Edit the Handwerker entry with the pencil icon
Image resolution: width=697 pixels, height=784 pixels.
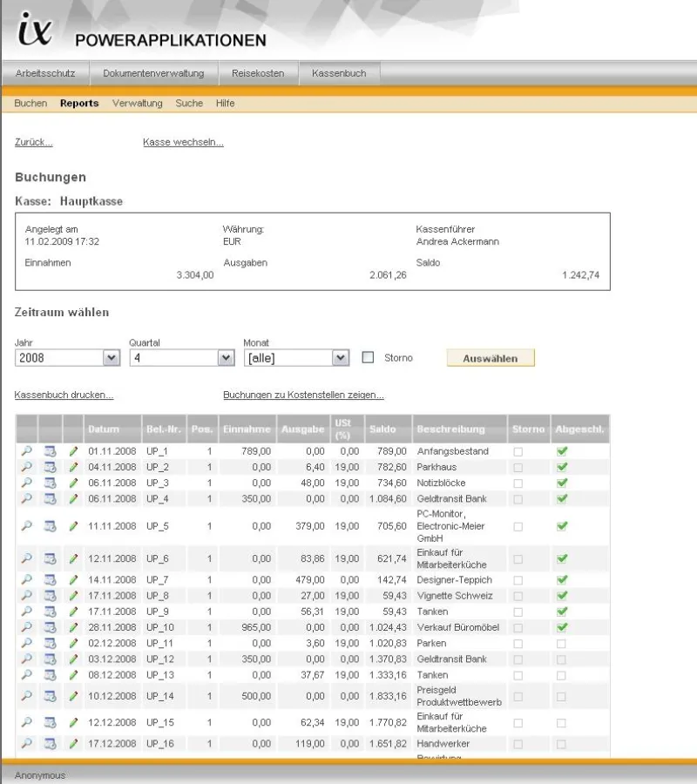pyautogui.click(x=73, y=744)
